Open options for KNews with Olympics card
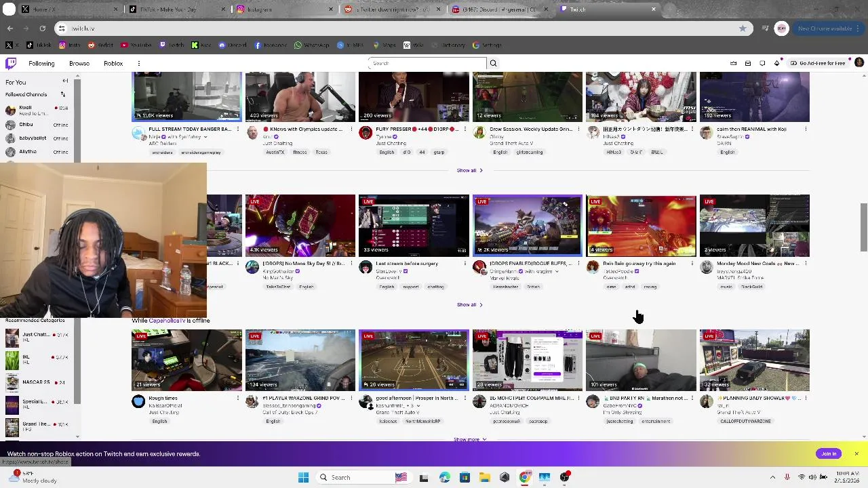The height and width of the screenshot is (488, 868). (x=352, y=129)
